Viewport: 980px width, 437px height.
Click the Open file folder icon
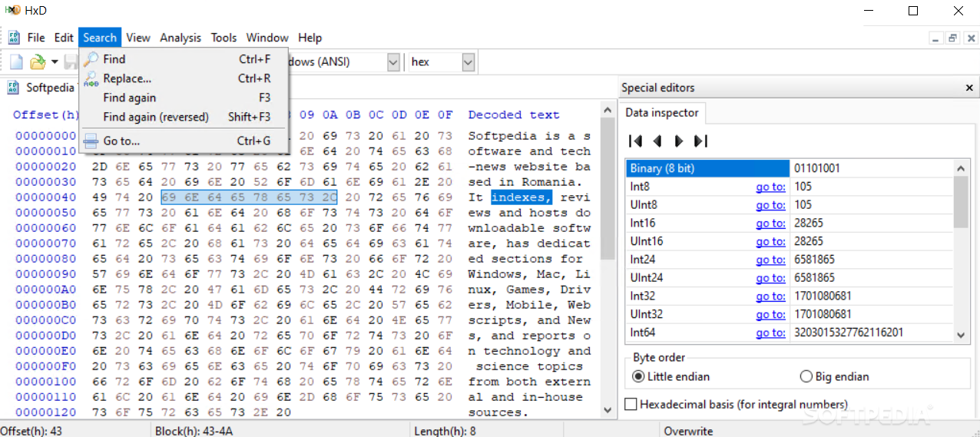38,62
